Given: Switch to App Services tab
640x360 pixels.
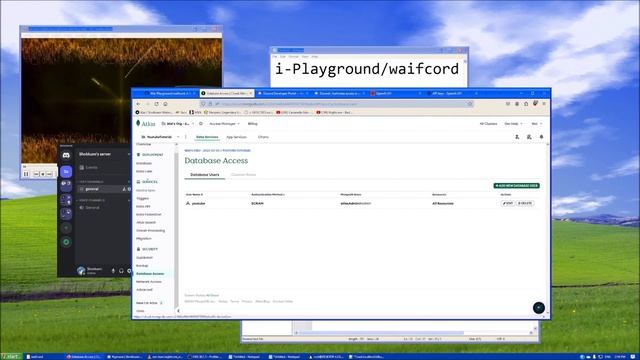Looking at the screenshot, I should tap(236, 137).
